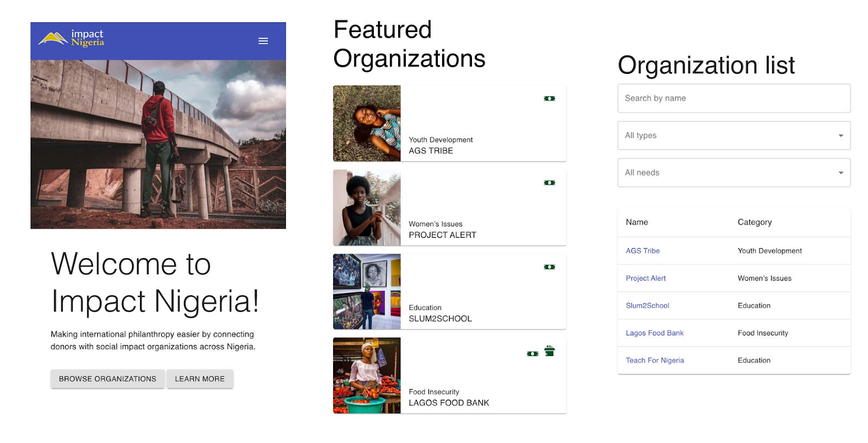868x443 pixels.
Task: Click Organization list heading
Action: point(706,65)
